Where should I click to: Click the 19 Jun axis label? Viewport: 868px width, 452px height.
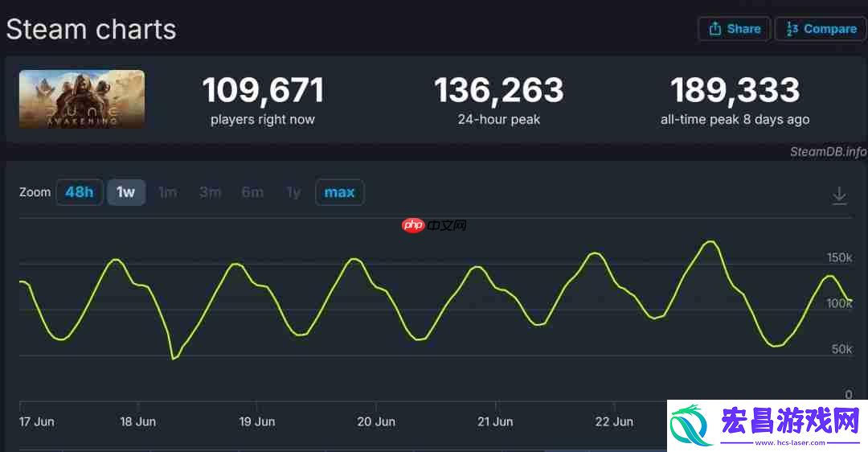(257, 421)
